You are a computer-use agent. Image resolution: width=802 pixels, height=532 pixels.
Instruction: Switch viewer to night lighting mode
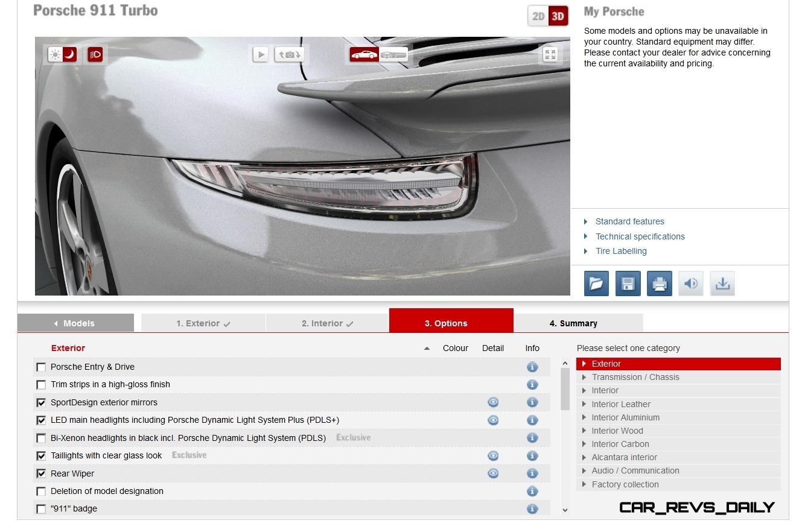[x=70, y=55]
